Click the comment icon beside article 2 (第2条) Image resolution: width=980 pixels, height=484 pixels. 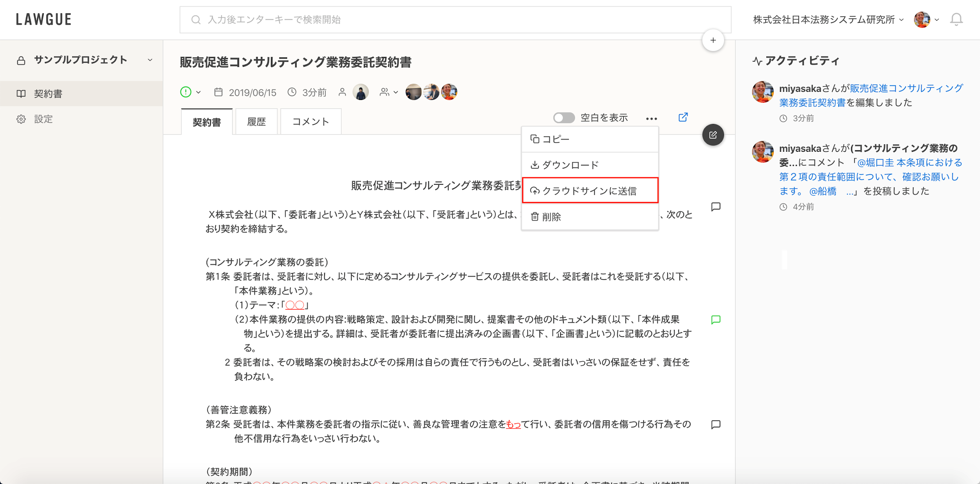(x=716, y=424)
